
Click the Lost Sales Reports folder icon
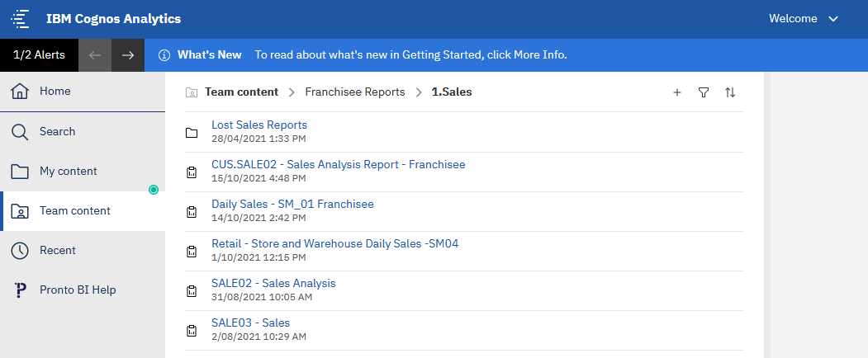point(192,133)
